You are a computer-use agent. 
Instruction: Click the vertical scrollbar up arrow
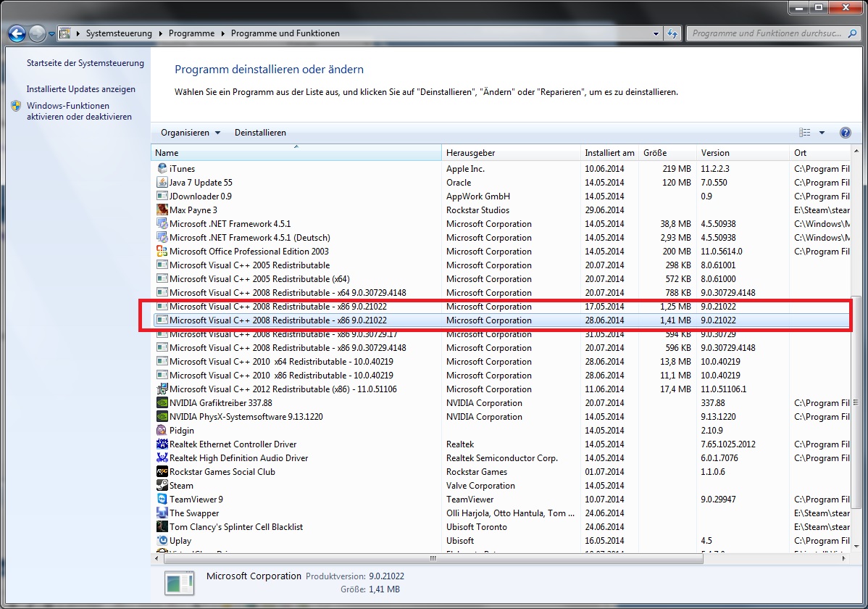point(856,151)
